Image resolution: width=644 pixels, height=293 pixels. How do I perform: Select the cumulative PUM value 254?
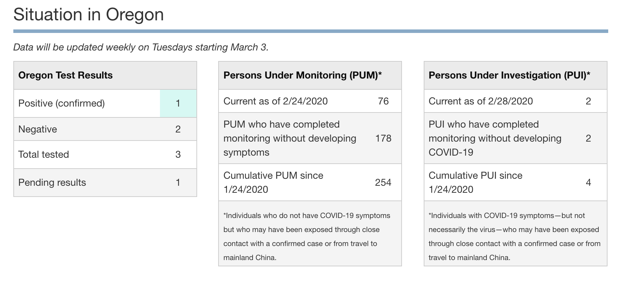pyautogui.click(x=383, y=183)
